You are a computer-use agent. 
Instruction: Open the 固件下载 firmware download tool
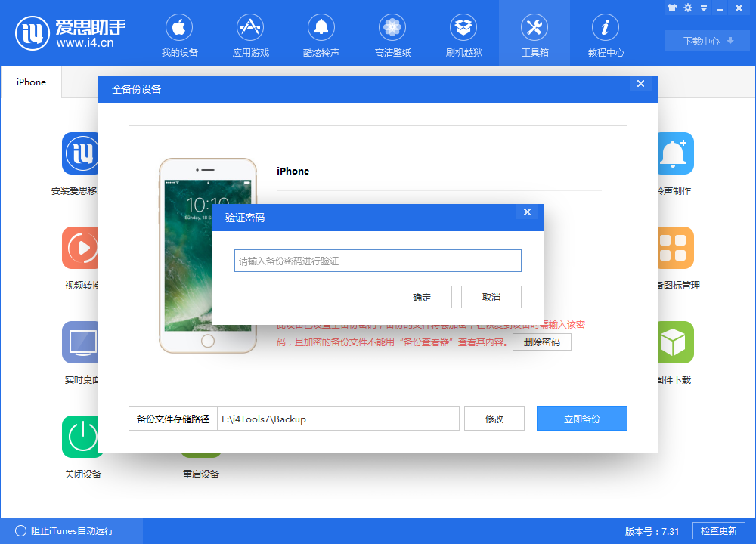[675, 351]
